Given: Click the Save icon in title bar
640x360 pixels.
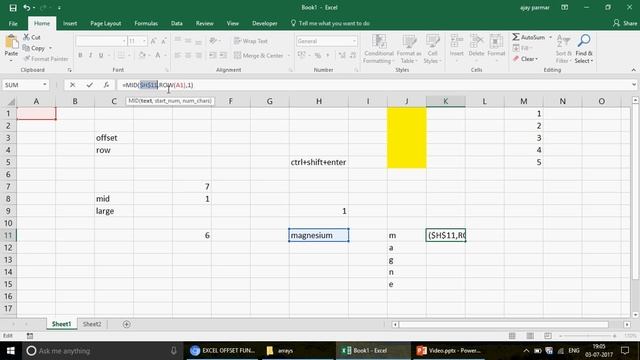Looking at the screenshot, I should click(13, 8).
